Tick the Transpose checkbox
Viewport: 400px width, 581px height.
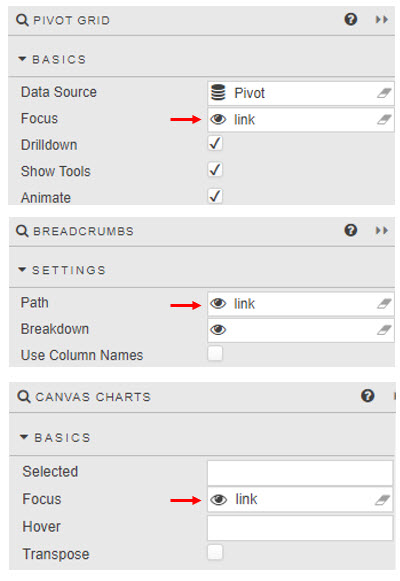coord(215,552)
